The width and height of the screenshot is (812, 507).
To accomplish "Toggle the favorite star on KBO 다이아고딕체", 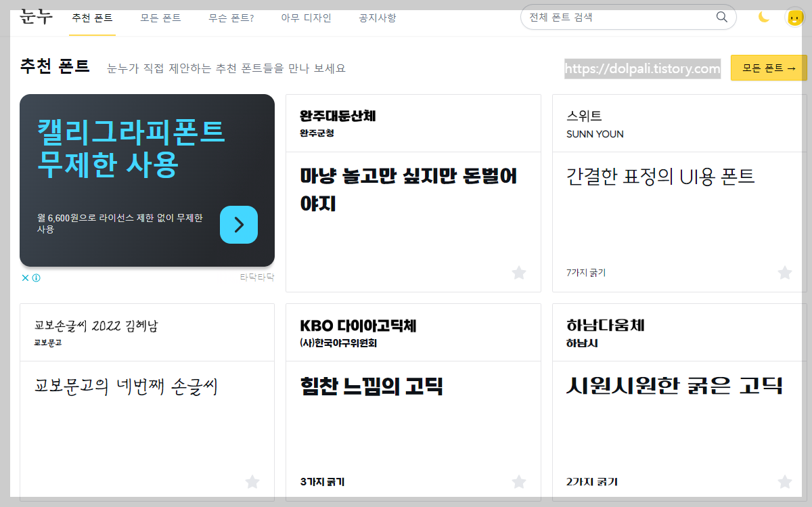I will (519, 483).
